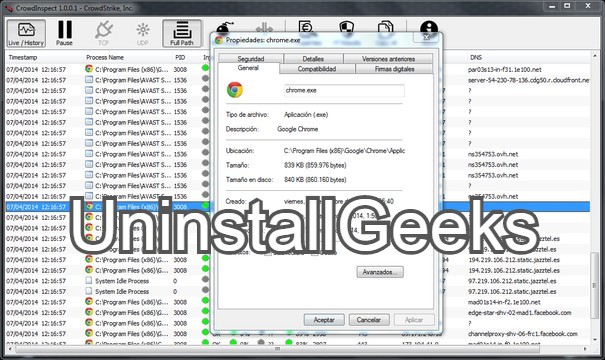Click green dot in mad01s14-in-f2.1e100.net row
The height and width of the screenshot is (360, 605).
pyautogui.click(x=205, y=300)
